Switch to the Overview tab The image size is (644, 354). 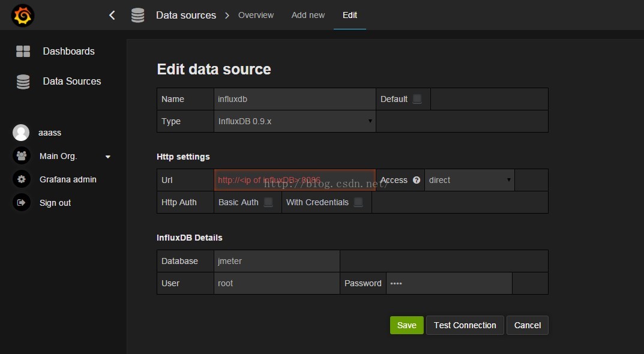(x=256, y=15)
